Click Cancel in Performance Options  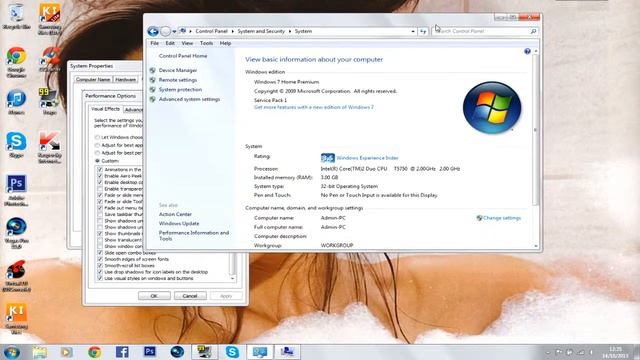pyautogui.click(x=190, y=296)
